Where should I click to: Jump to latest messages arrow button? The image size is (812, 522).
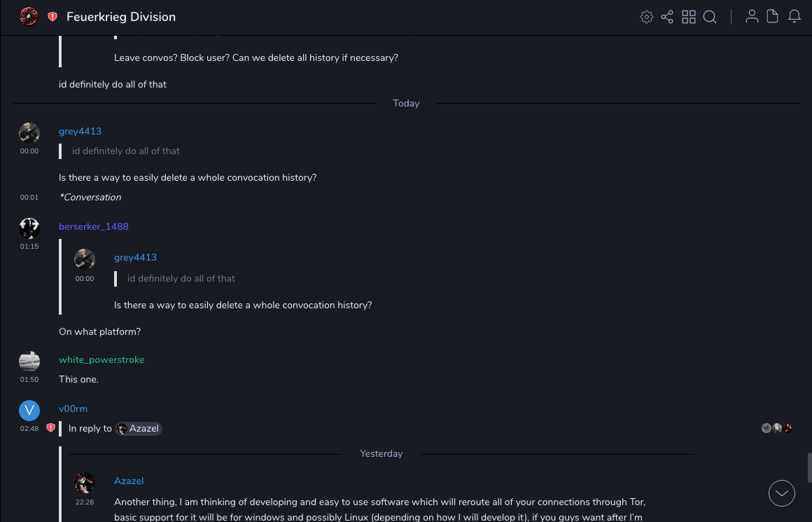click(x=782, y=493)
